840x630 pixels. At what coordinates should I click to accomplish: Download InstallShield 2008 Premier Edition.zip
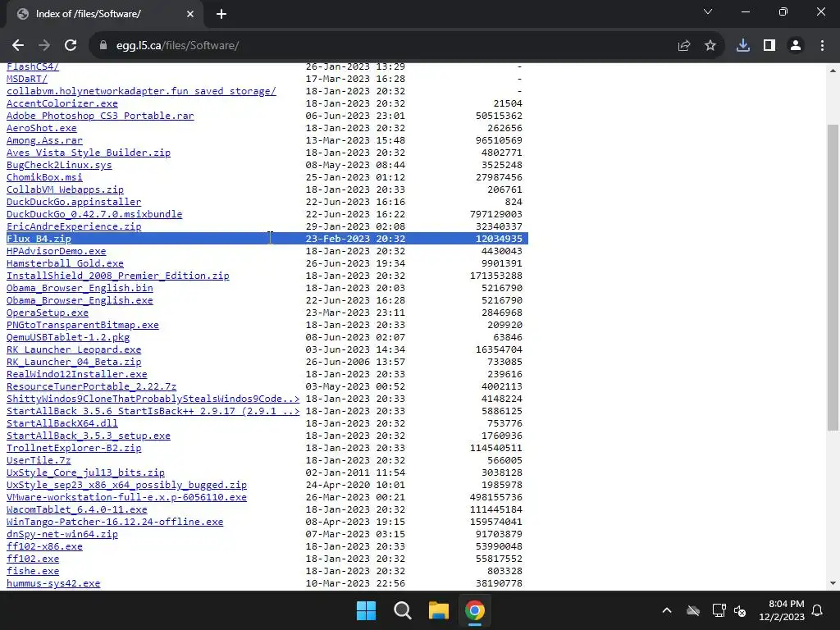118,276
